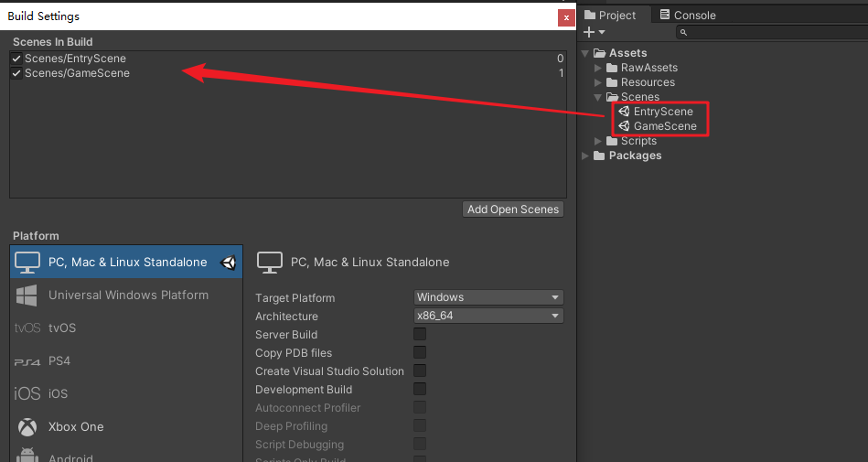
Task: Click the Packages folder icon
Action: pyautogui.click(x=599, y=156)
